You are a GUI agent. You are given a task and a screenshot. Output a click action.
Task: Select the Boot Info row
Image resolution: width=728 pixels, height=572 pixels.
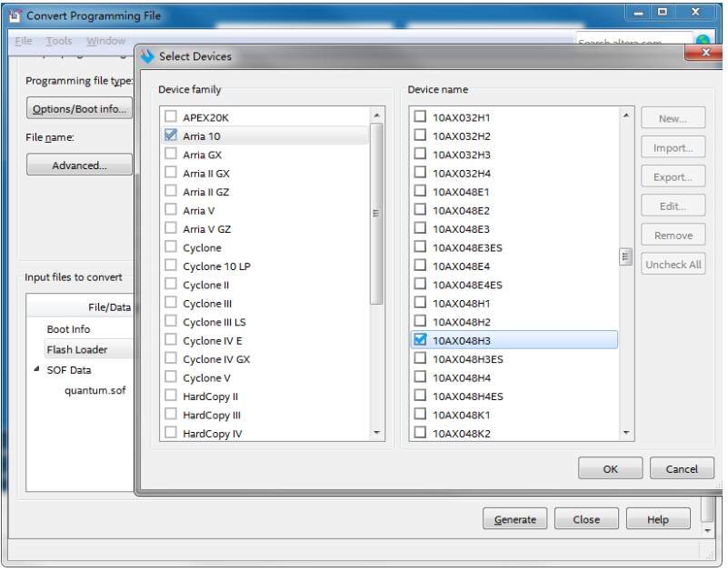point(68,329)
